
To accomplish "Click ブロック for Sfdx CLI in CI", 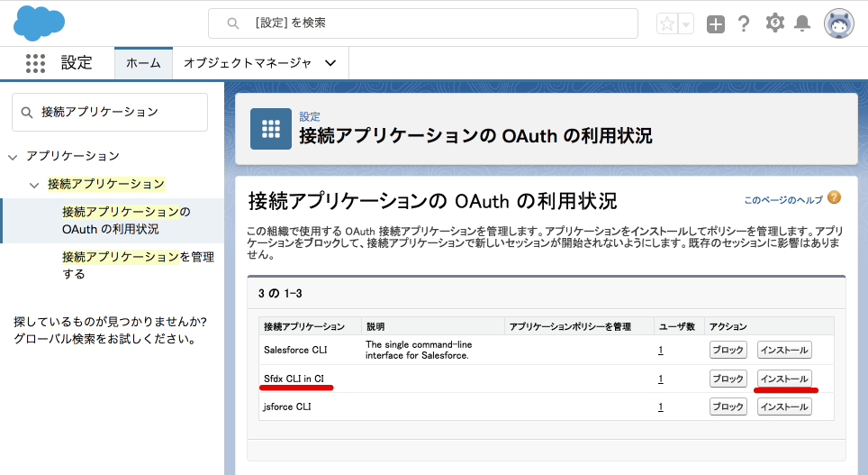I will click(x=728, y=379).
